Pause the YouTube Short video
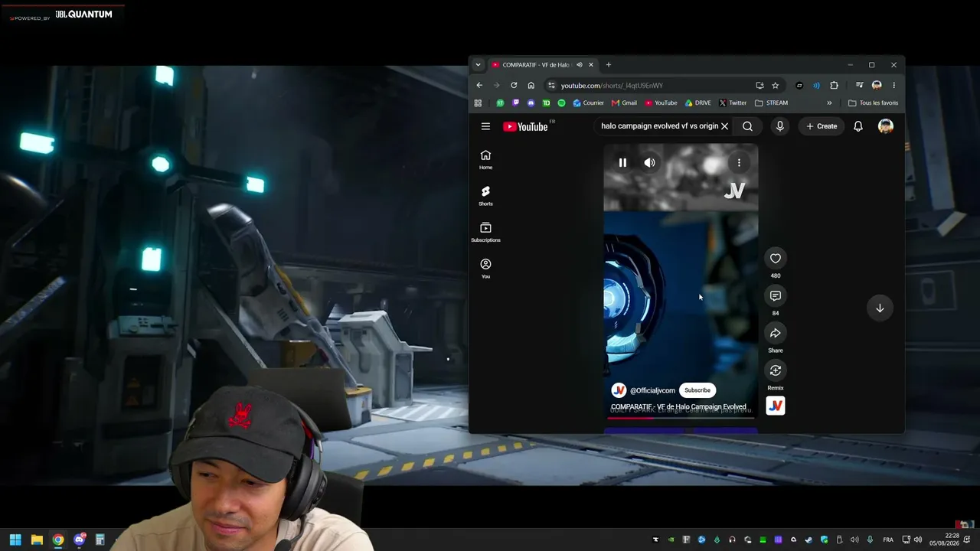The image size is (980, 551). coord(622,163)
